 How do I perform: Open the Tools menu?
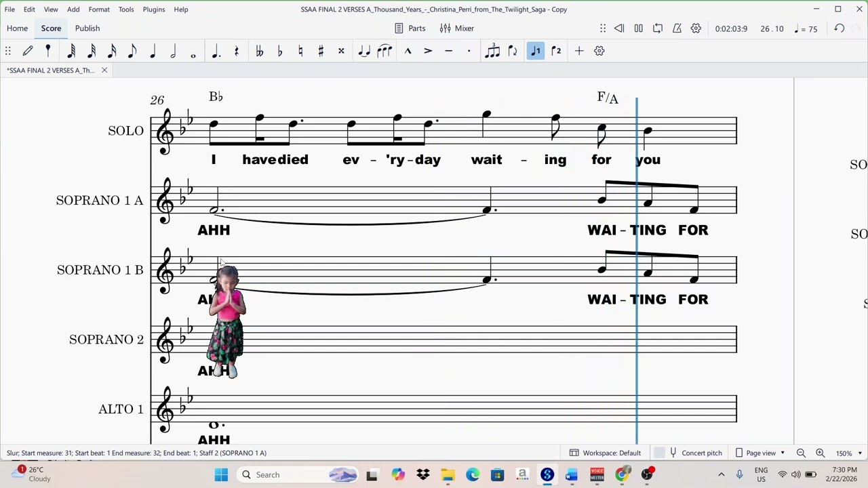point(126,9)
